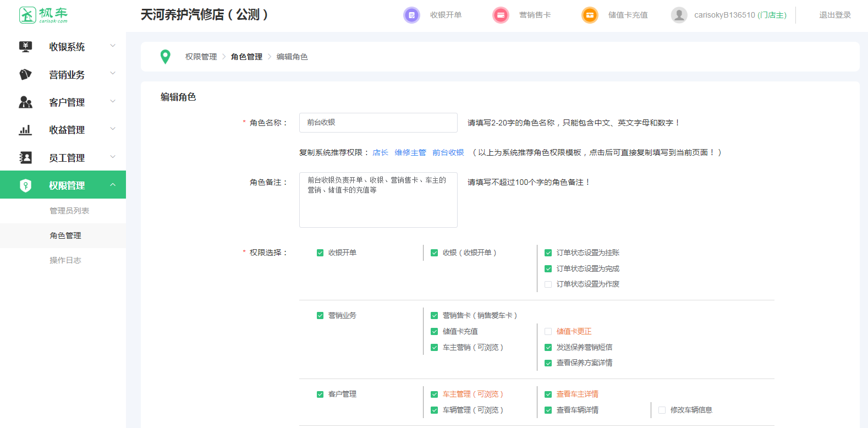This screenshot has width=868, height=428.
Task: Expand the 收银系统 sidebar chevron
Action: [113, 46]
